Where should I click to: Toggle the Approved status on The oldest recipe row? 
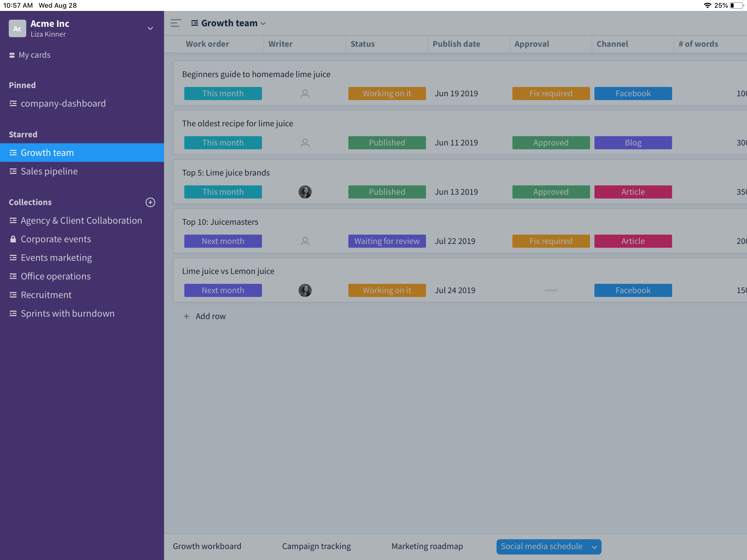tap(551, 142)
